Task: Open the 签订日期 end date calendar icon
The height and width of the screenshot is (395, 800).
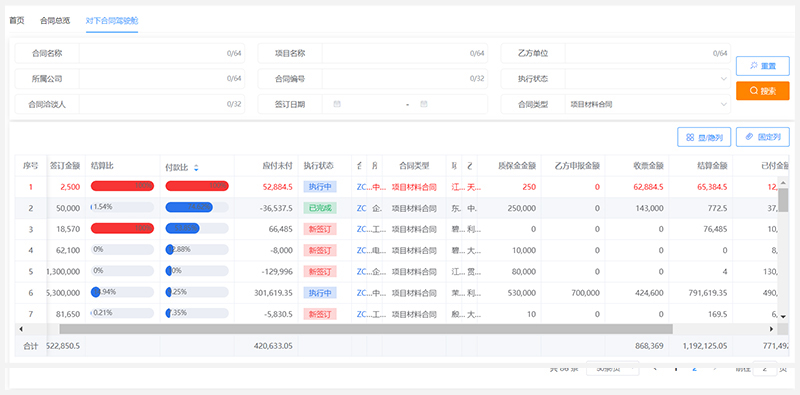Action: 423,104
